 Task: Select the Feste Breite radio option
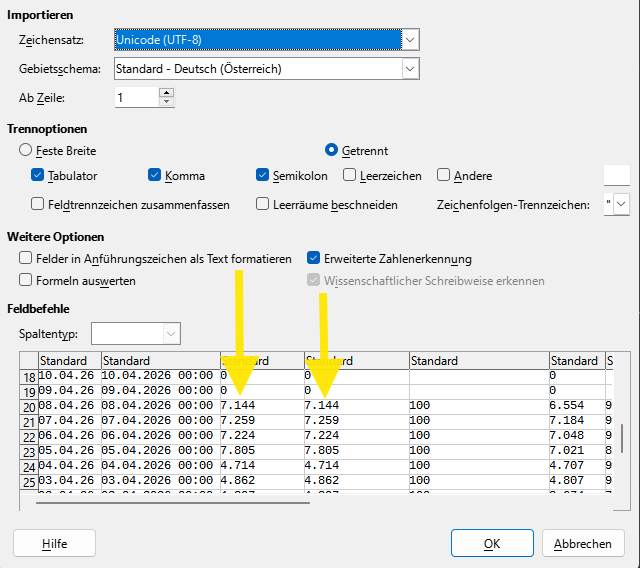pyautogui.click(x=26, y=150)
